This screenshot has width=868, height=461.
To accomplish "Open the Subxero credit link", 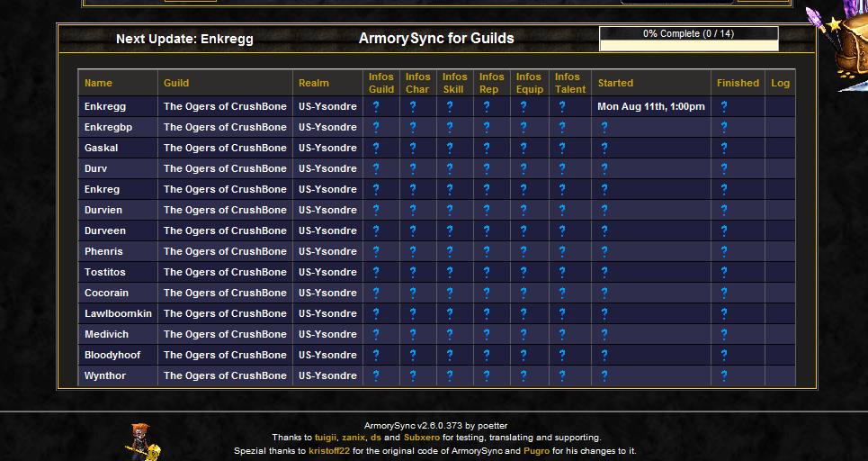I will click(x=421, y=438).
